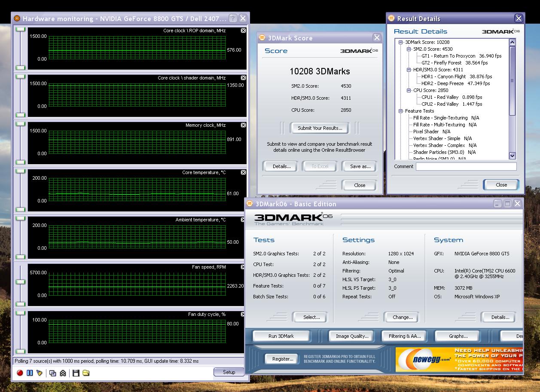The height and width of the screenshot is (392, 540).
Task: Click the double up-arrow icon in toolbar
Action: [63, 373]
